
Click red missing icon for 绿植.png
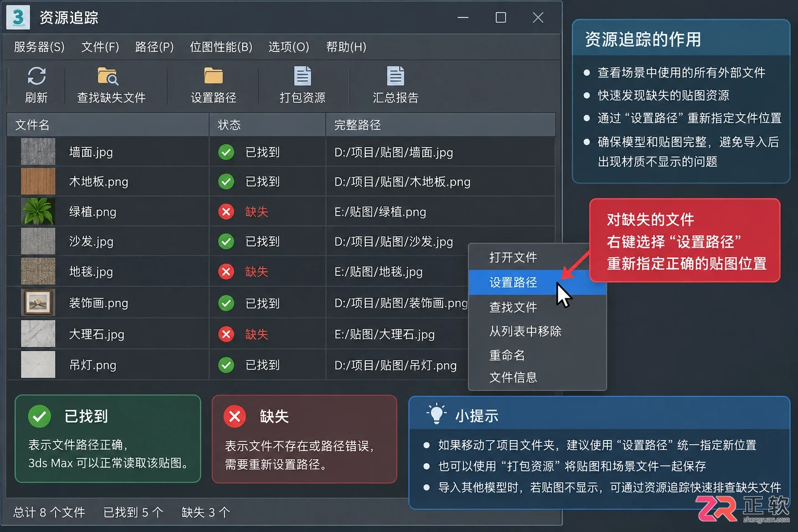[226, 211]
